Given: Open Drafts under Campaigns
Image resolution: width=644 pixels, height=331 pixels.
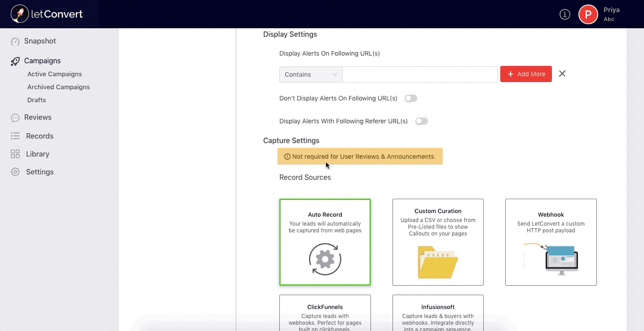Looking at the screenshot, I should pos(37,100).
